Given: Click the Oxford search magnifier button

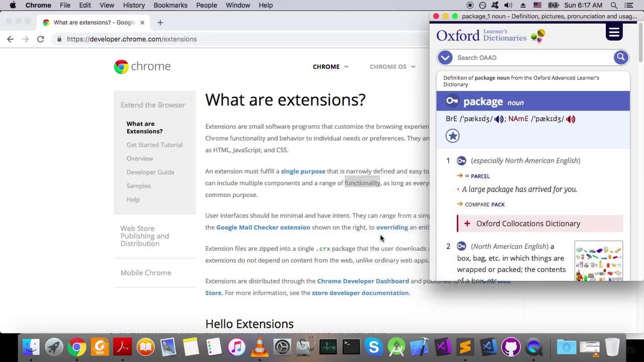Looking at the screenshot, I should click(621, 57).
